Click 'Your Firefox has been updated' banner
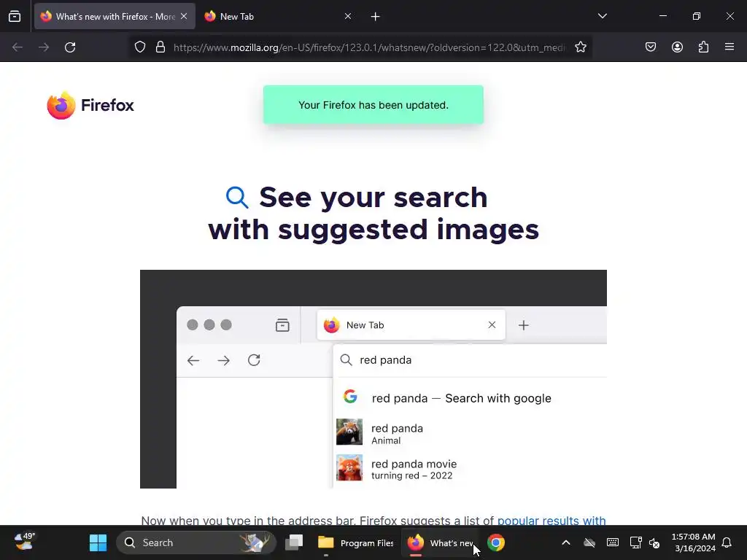The height and width of the screenshot is (560, 747). point(373,105)
